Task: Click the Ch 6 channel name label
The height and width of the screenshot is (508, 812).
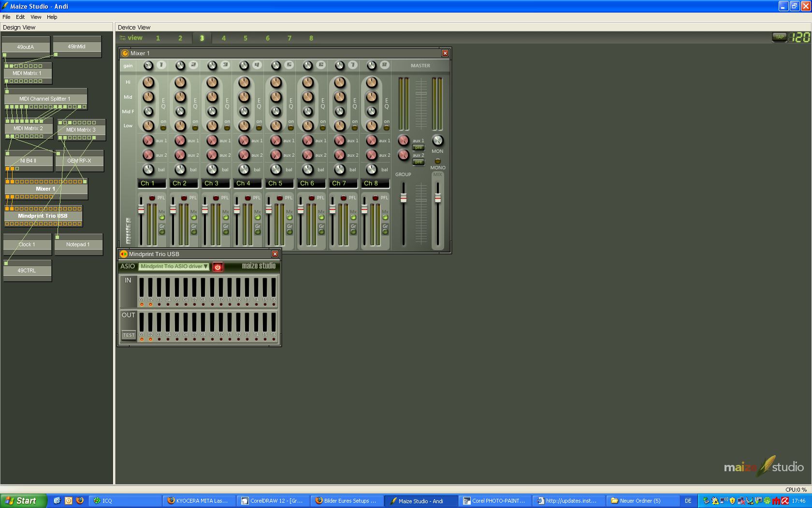Action: (311, 183)
